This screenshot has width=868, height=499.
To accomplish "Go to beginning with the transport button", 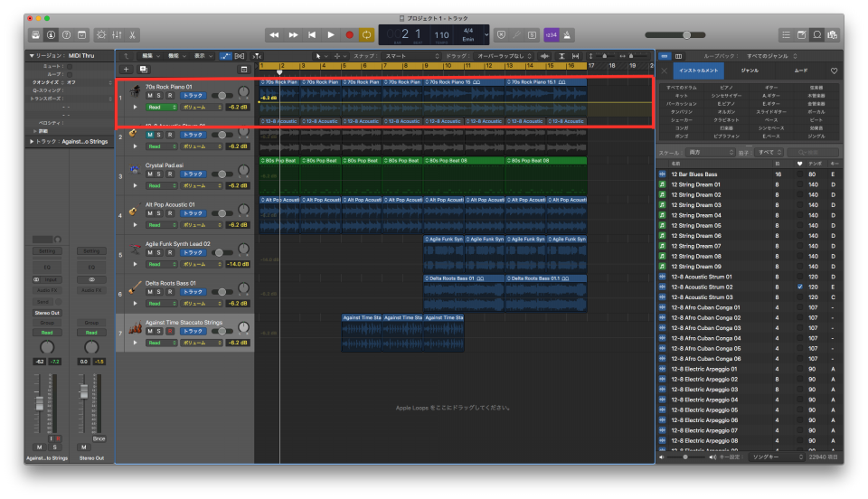I will click(x=312, y=35).
